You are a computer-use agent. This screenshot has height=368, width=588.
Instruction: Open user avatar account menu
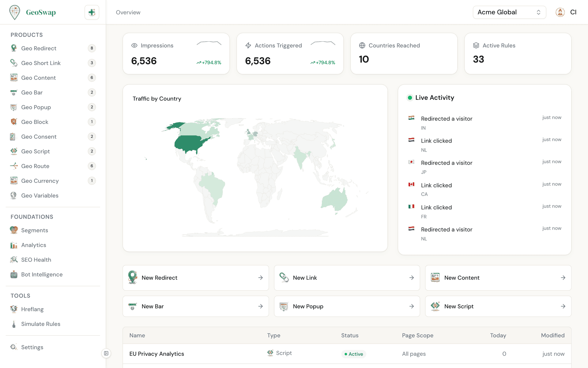[560, 12]
